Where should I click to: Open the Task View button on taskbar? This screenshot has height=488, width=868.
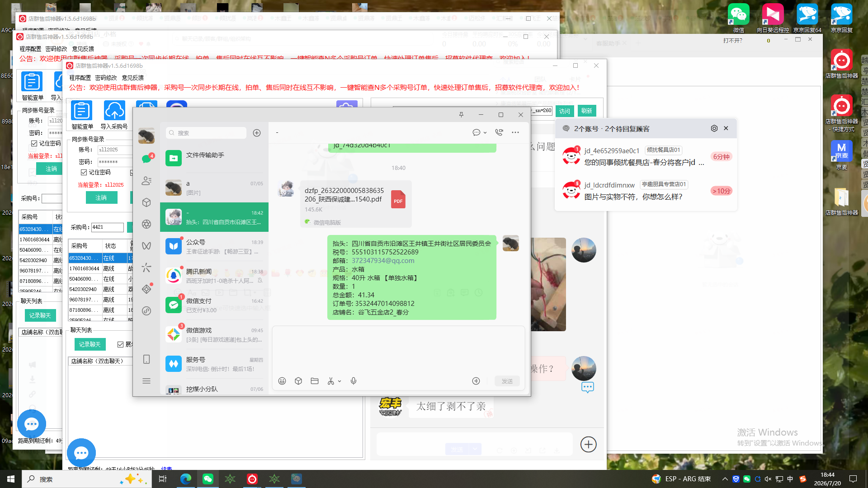[x=163, y=479]
